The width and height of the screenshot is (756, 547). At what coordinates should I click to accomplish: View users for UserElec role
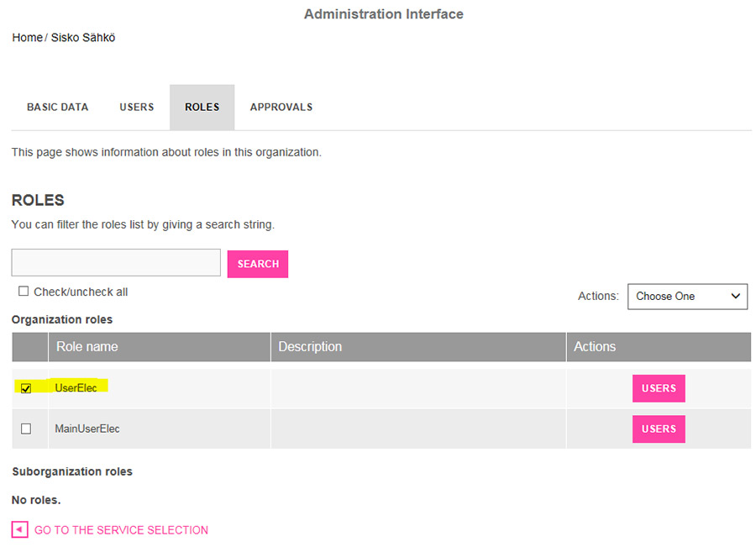coord(659,388)
